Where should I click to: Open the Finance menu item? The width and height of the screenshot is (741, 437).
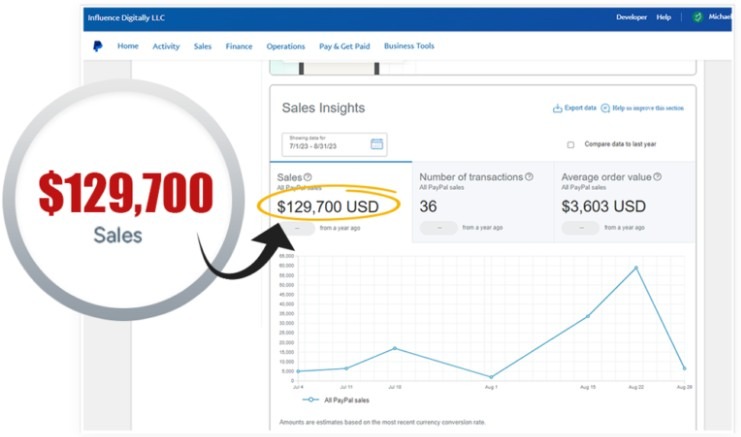(x=239, y=46)
